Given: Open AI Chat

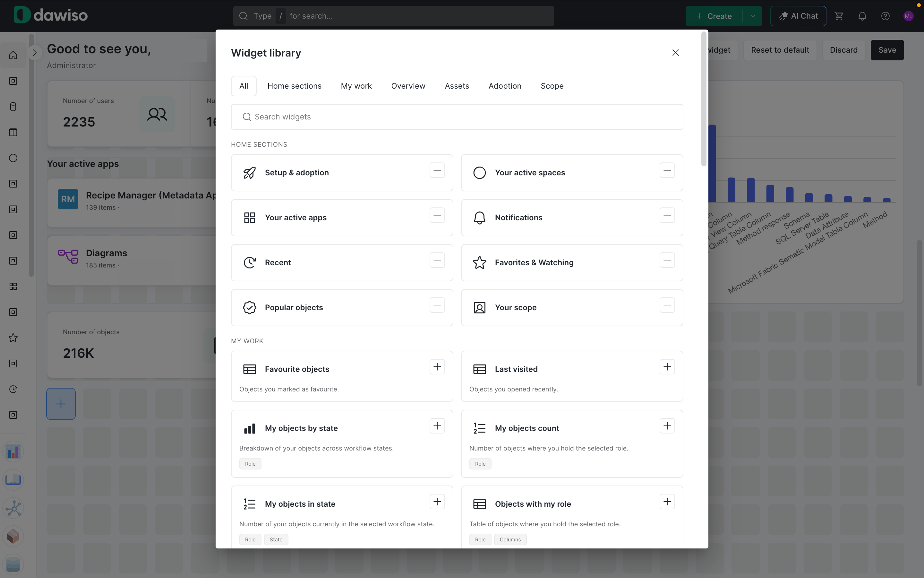Looking at the screenshot, I should pyautogui.click(x=798, y=16).
